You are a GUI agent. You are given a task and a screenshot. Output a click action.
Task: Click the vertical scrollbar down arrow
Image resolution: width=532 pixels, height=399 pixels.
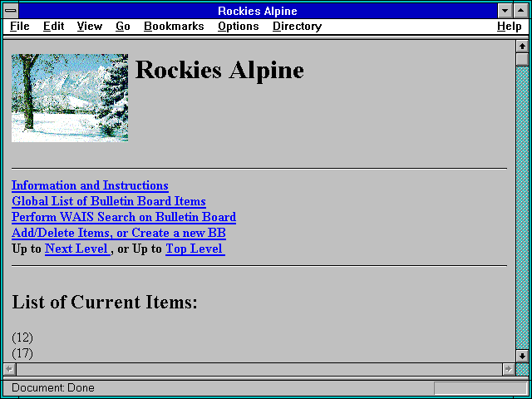coord(522,356)
